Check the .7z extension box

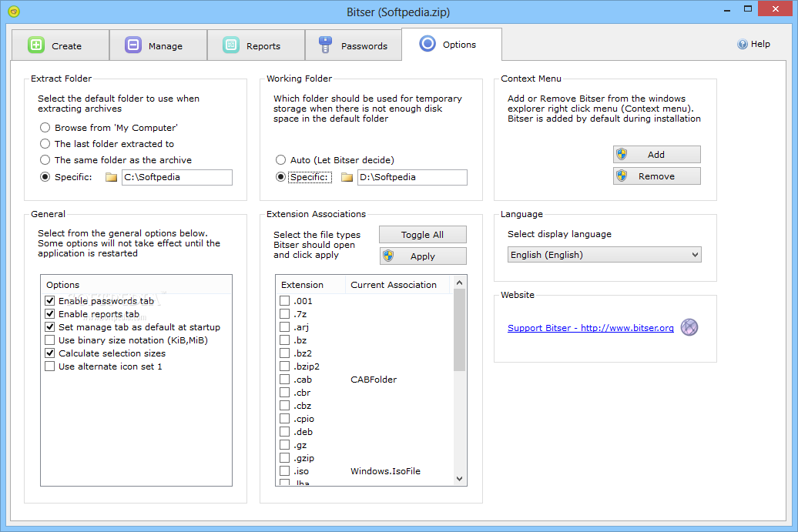[285, 314]
